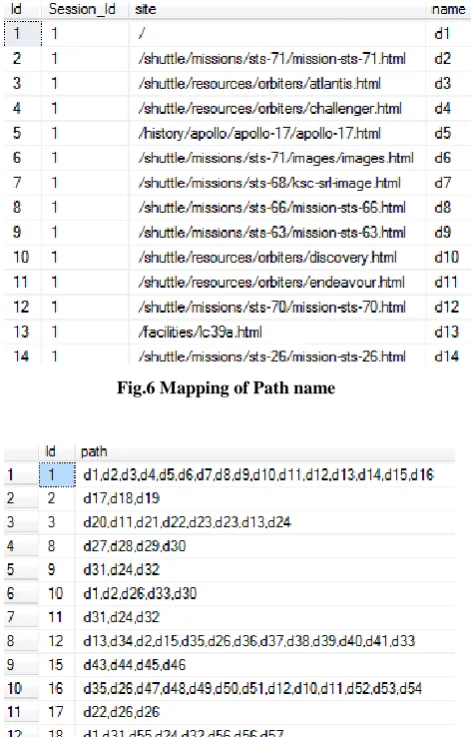Click Id cell 17 in the d22,d26,d26 row
Image resolution: width=471 pixels, height=737 pixels.
[x=55, y=713]
